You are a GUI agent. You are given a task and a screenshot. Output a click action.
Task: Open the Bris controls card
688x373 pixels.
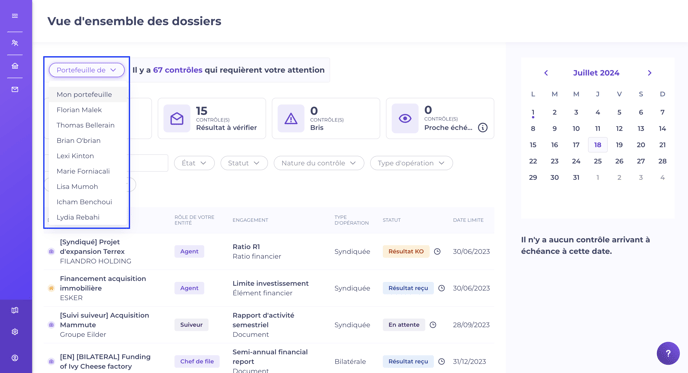pyautogui.click(x=326, y=118)
